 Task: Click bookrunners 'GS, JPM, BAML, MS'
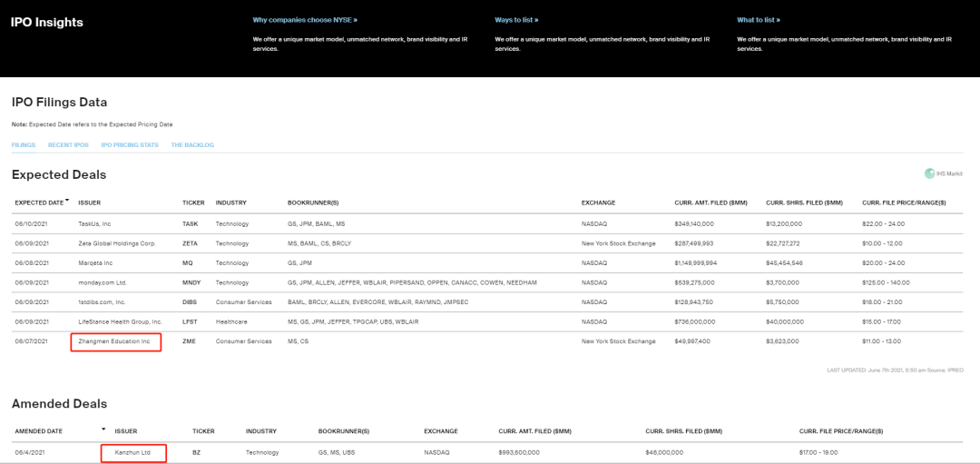(x=316, y=223)
